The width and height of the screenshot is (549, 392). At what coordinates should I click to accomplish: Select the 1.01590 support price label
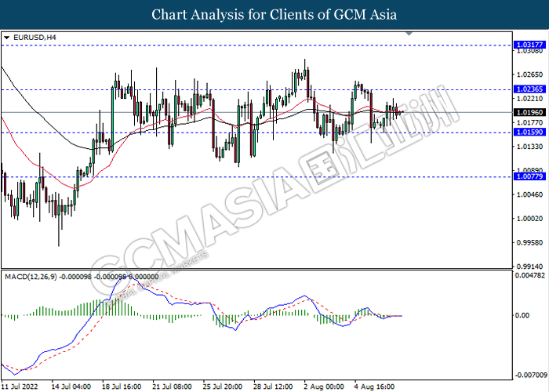(x=529, y=132)
